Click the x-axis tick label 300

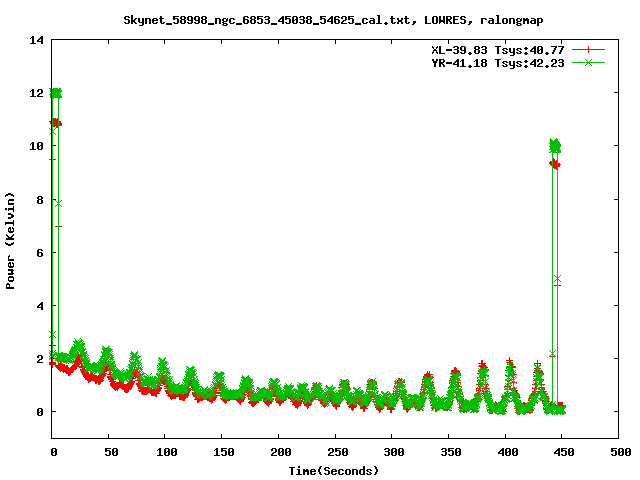pos(394,452)
